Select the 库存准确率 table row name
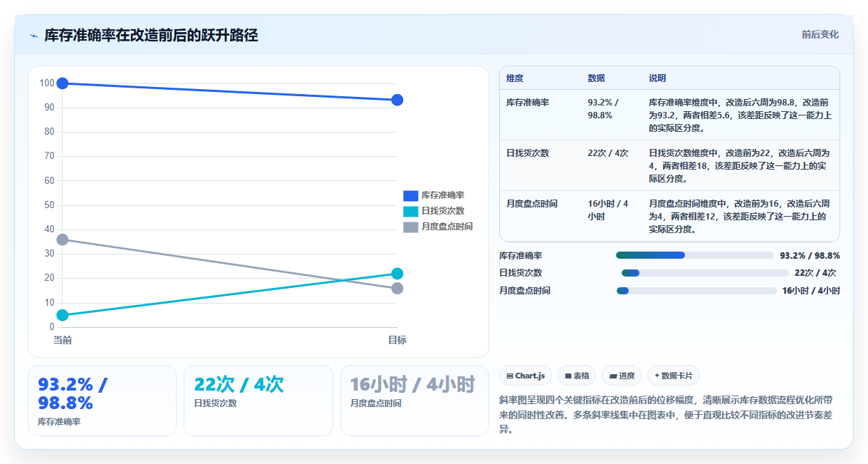Screen dimensions: 868x464 528,103
